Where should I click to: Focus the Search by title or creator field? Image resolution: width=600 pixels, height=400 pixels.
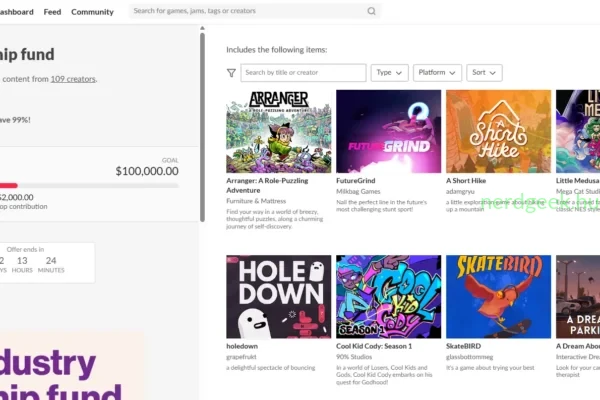pyautogui.click(x=303, y=73)
